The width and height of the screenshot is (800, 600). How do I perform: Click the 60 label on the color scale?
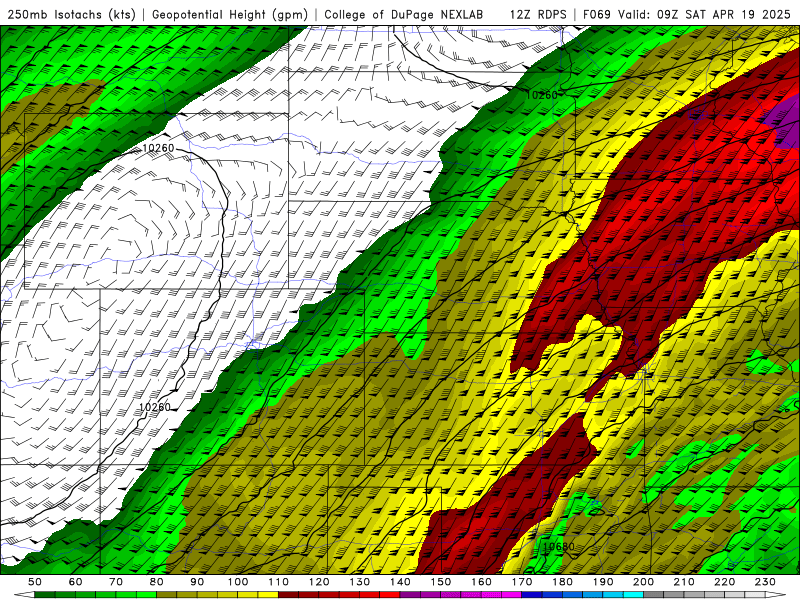click(76, 582)
